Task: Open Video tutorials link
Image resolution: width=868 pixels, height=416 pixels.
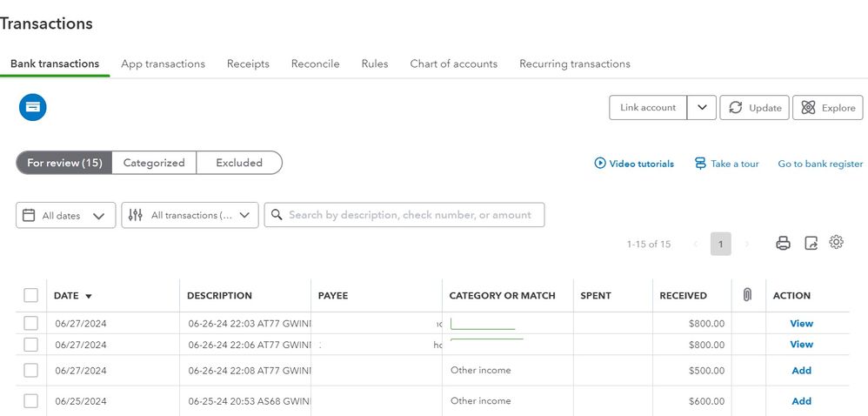Action: pos(642,164)
